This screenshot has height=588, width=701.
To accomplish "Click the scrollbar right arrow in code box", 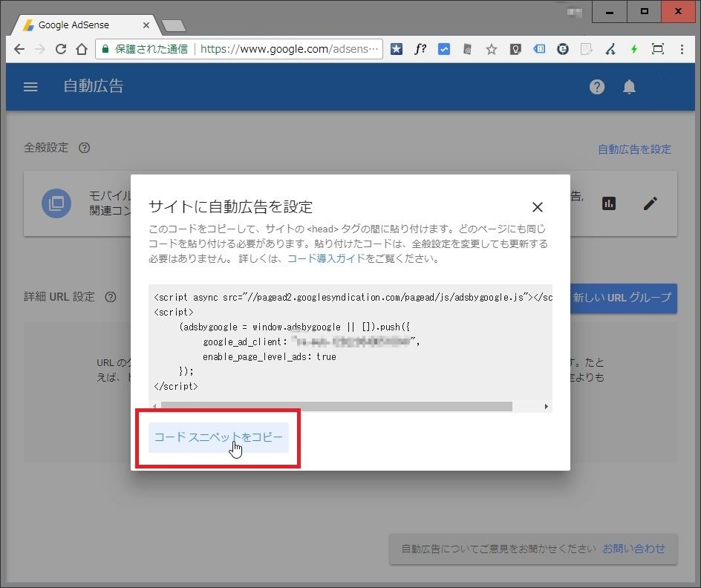I will coord(546,407).
